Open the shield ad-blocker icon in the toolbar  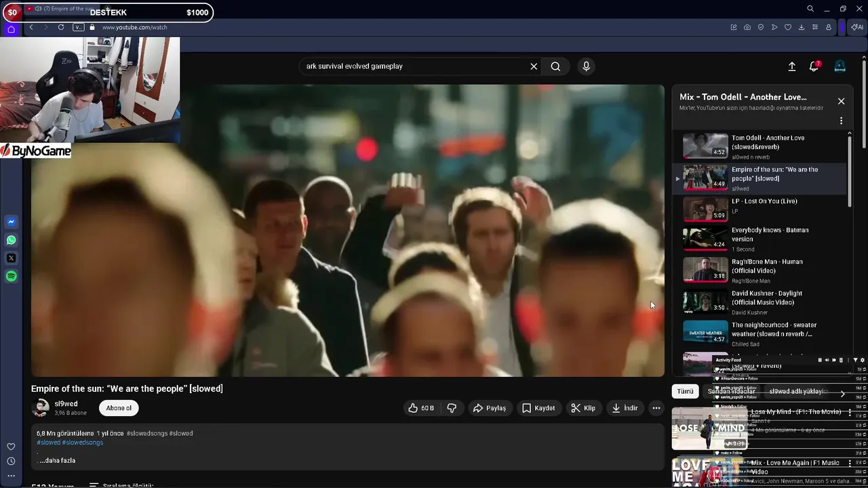click(x=761, y=27)
